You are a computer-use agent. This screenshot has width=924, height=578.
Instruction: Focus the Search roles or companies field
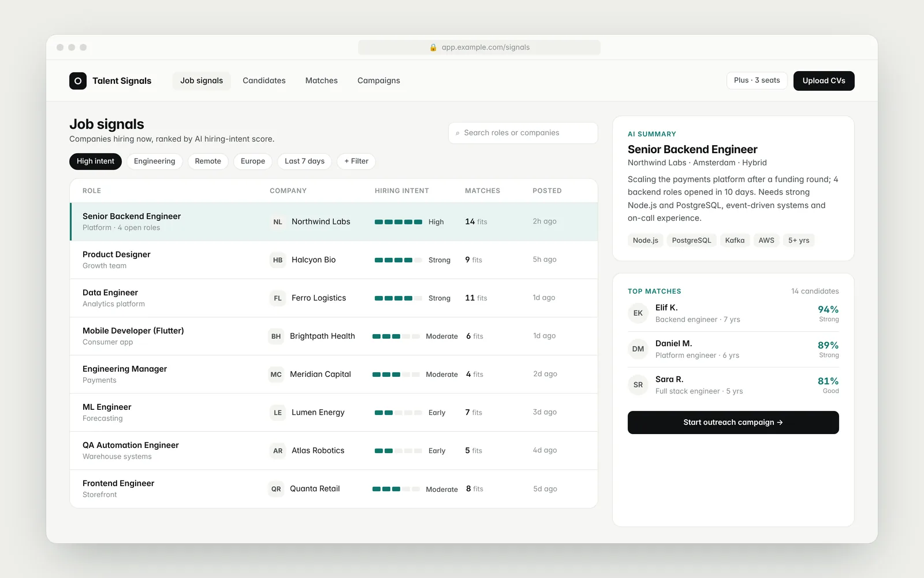pos(523,133)
